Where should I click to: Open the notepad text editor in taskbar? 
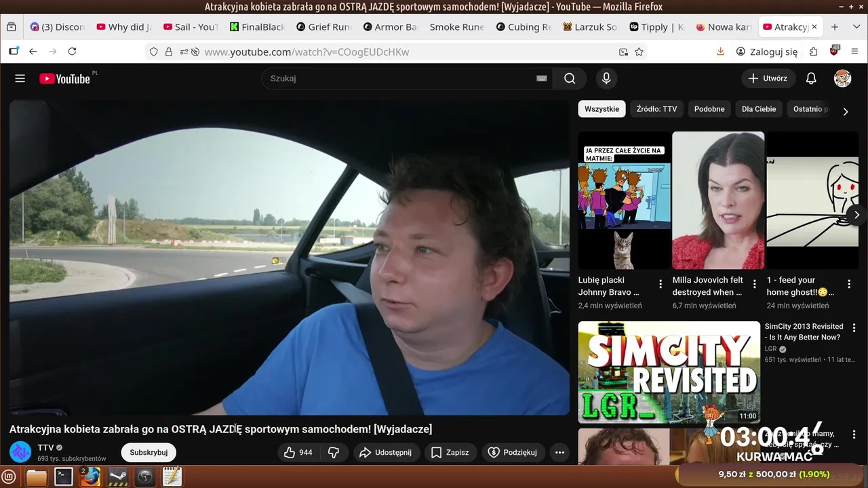(x=172, y=476)
